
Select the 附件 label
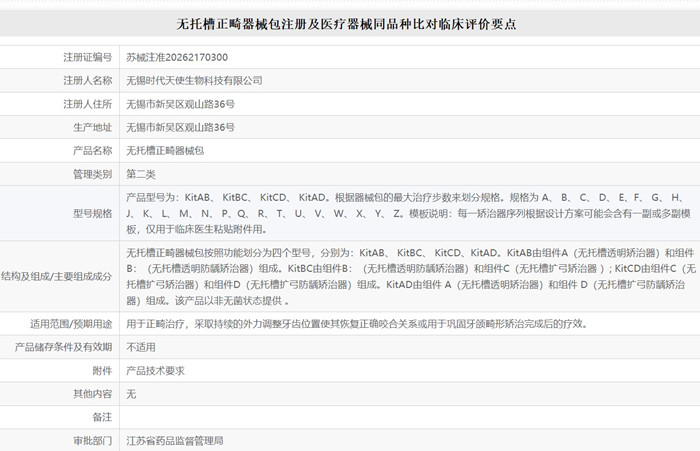102,371
